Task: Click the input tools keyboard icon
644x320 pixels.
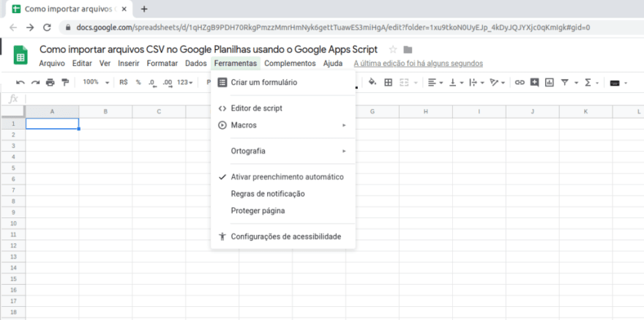Action: point(615,83)
